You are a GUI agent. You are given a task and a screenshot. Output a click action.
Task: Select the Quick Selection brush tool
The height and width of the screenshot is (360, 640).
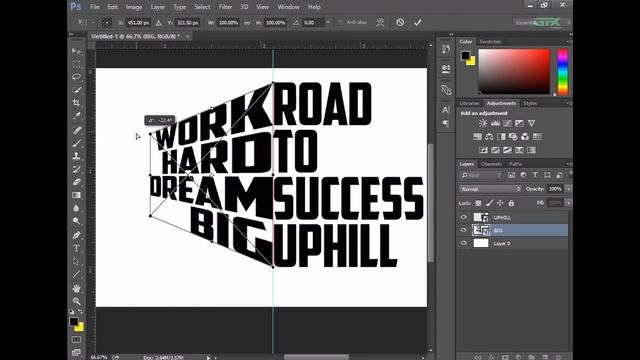coord(76,90)
